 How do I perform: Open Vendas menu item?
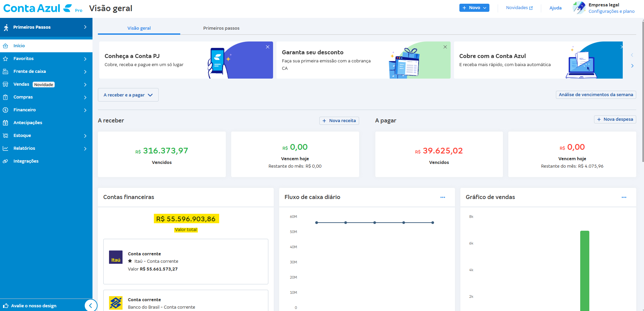(46, 84)
